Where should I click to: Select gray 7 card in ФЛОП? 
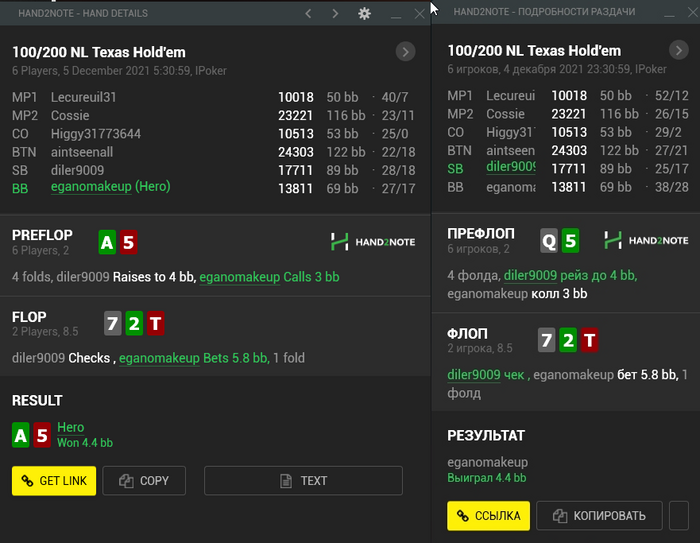tap(546, 340)
